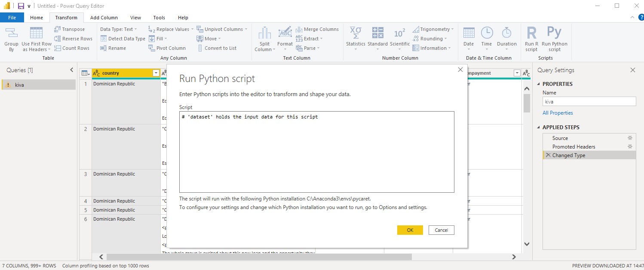
Task: Click the table menu icon in grid corner
Action: coord(85,73)
